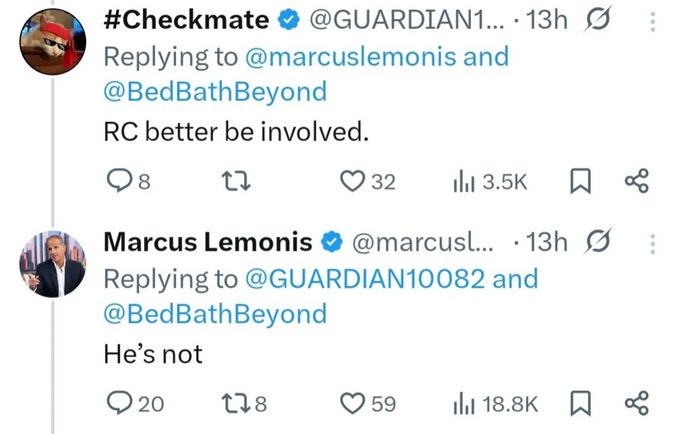Visit @BedBathBeyond in Marcus's reply header

(x=215, y=315)
